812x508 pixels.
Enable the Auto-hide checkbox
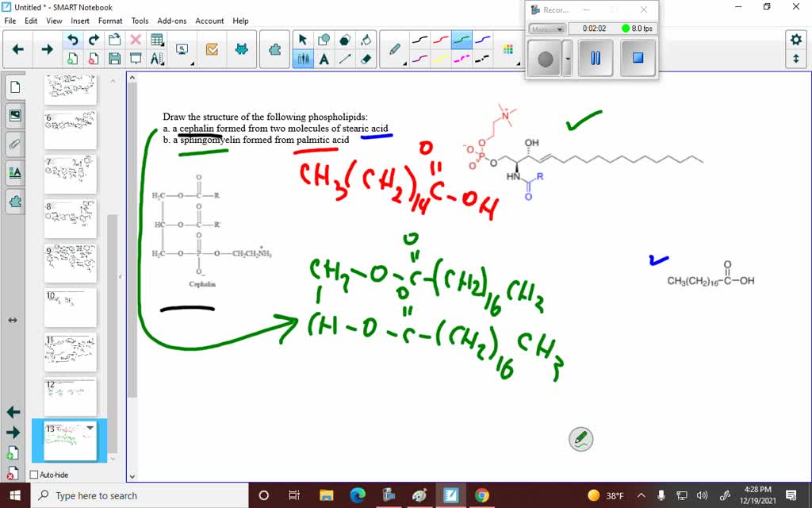click(x=34, y=474)
